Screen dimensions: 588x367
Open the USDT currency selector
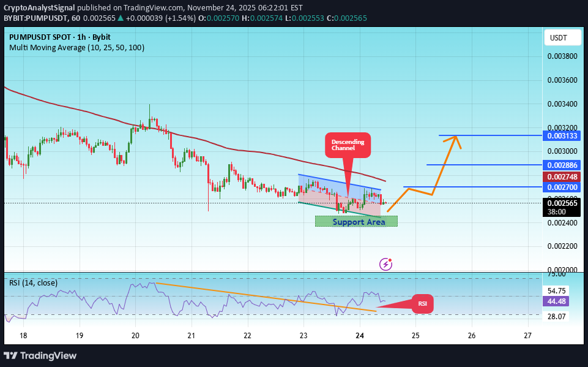[561, 37]
